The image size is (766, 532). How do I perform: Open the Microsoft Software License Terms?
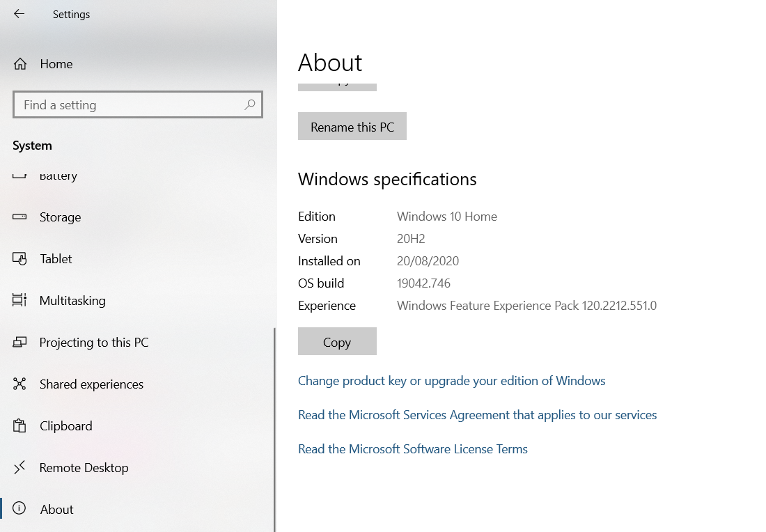pyautogui.click(x=412, y=448)
